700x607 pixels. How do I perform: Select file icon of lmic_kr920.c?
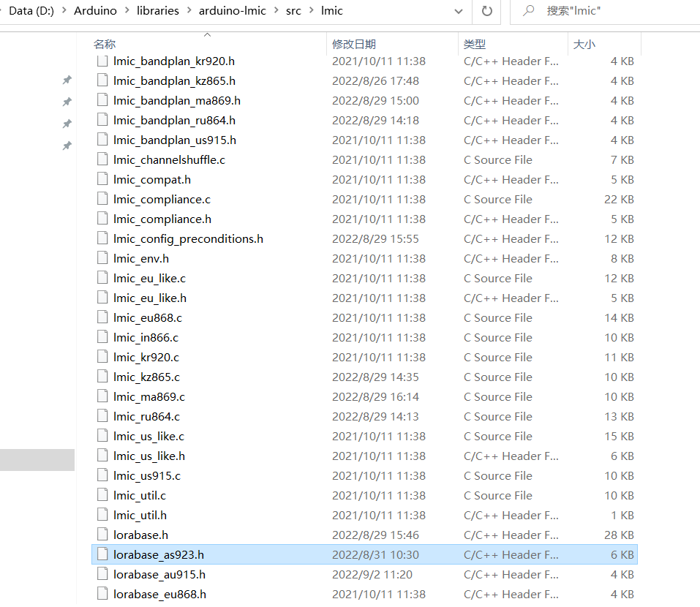point(102,357)
